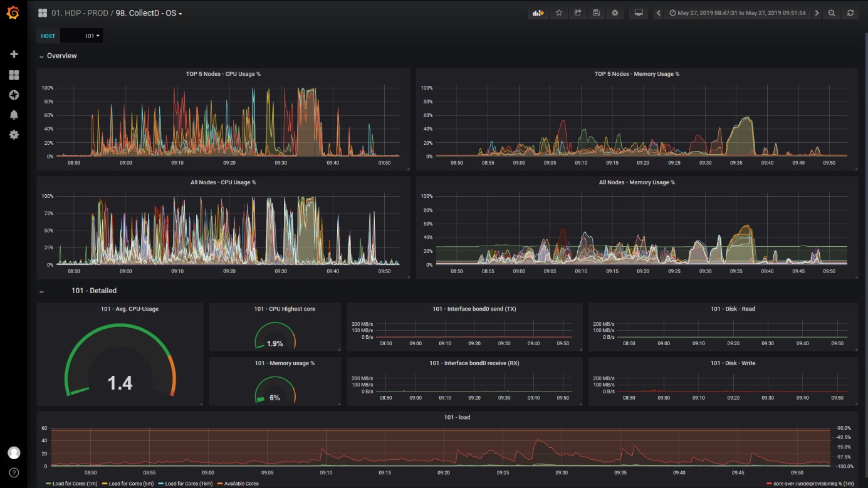Screen dimensions: 868x488
Task: Click the 01. HDP - PROD folder breadcrumb
Action: [x=80, y=13]
